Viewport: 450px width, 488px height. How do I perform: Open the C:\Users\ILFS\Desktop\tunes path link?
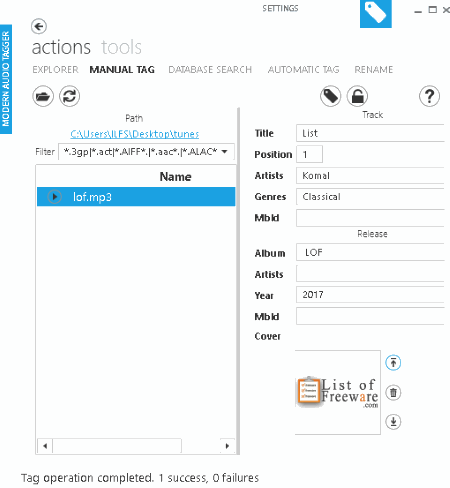[135, 134]
